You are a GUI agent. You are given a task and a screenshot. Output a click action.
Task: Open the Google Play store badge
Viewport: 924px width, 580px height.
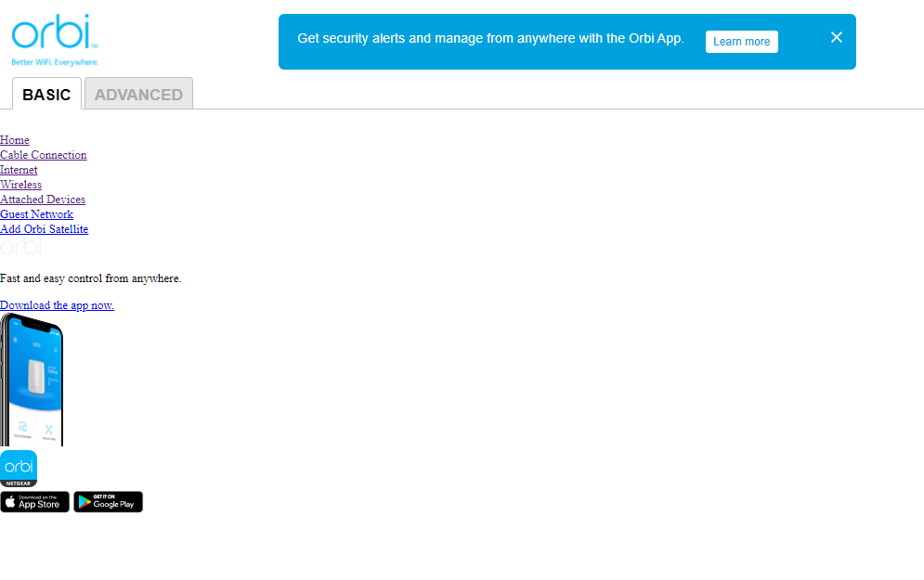click(108, 502)
